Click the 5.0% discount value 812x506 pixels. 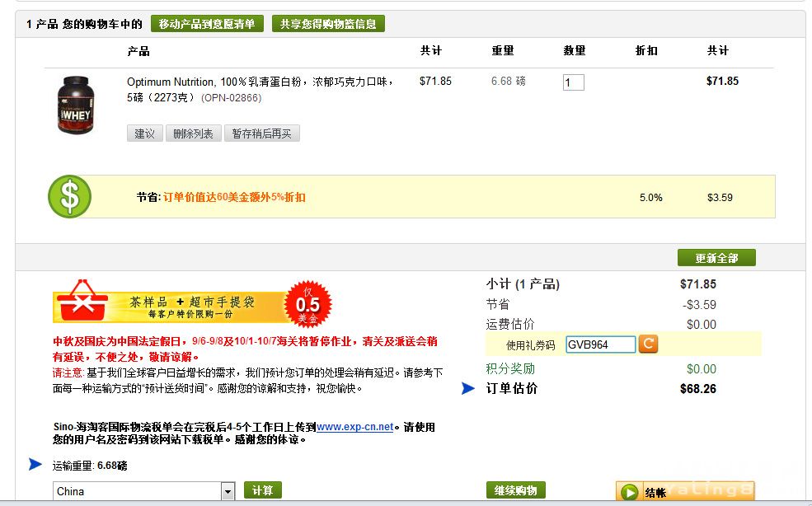(651, 197)
